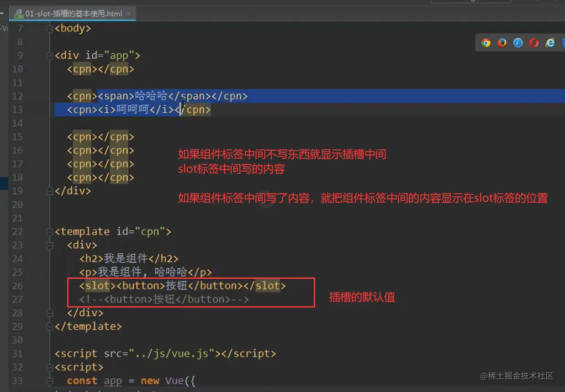
Task: Click gutter line number 14
Action: tap(17, 123)
